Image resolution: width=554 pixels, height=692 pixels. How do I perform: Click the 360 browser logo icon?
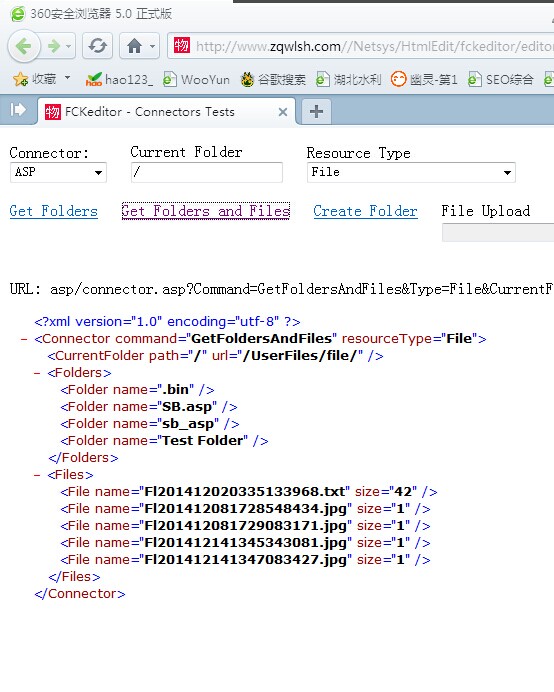coord(18,14)
